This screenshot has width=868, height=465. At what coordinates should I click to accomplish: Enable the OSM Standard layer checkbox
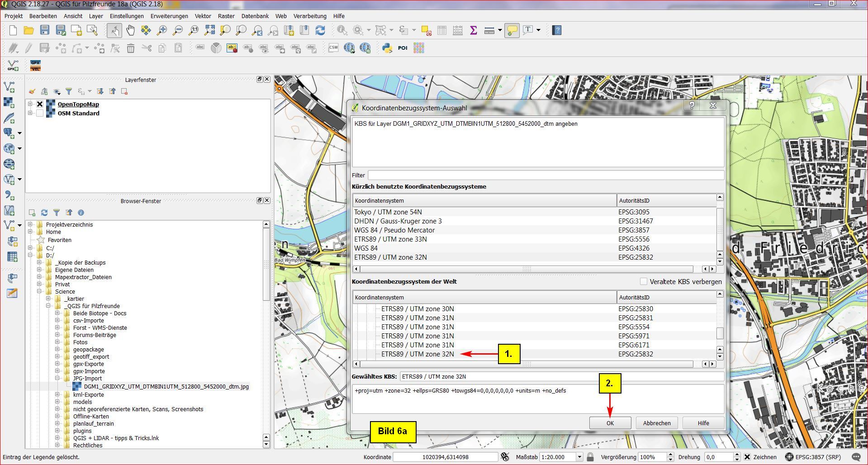pyautogui.click(x=40, y=113)
